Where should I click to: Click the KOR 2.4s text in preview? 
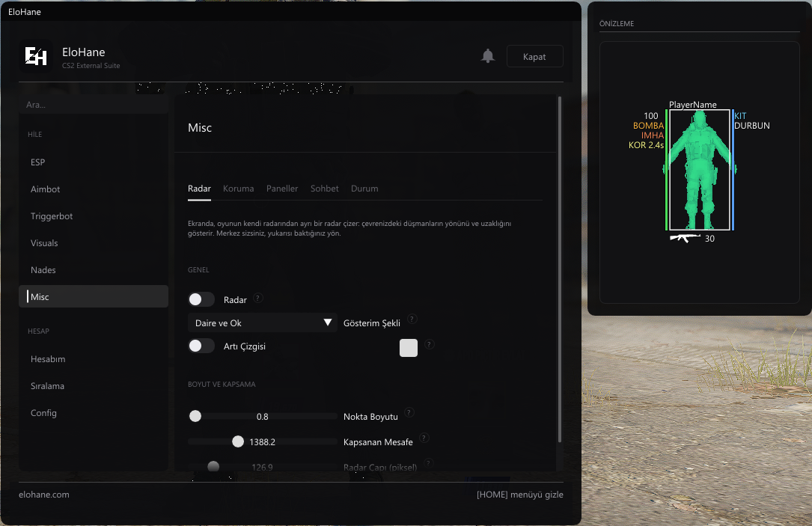(x=647, y=145)
